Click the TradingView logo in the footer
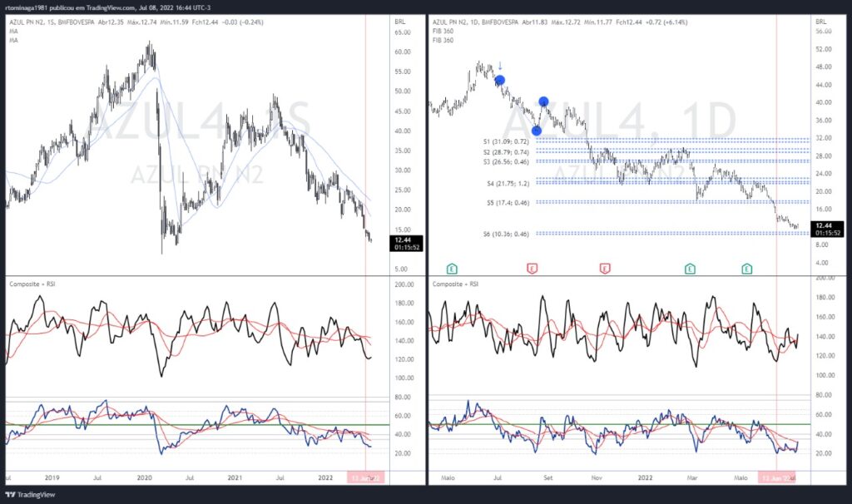 point(31,495)
